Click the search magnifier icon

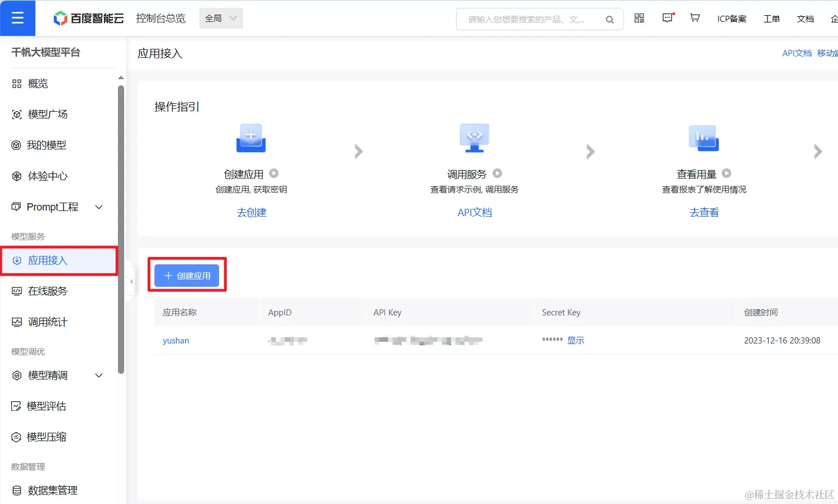pos(609,20)
